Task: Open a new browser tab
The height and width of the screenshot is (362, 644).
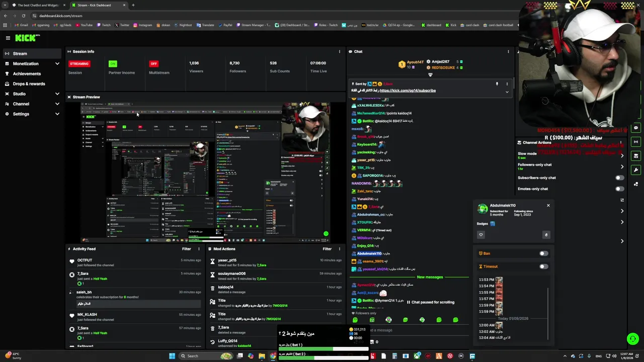Action: click(x=133, y=5)
